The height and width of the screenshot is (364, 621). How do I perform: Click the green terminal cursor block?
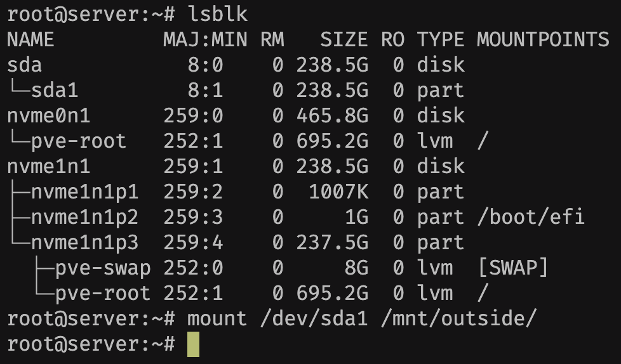[193, 344]
